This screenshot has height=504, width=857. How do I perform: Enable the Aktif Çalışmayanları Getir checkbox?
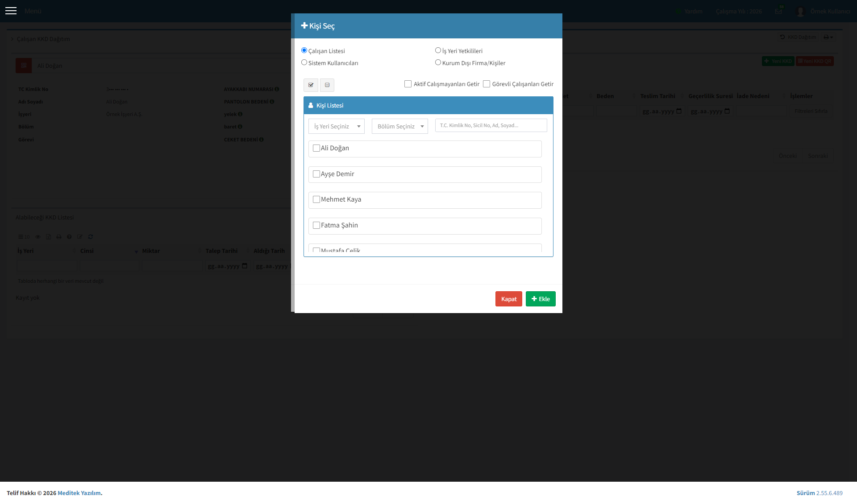[408, 84]
